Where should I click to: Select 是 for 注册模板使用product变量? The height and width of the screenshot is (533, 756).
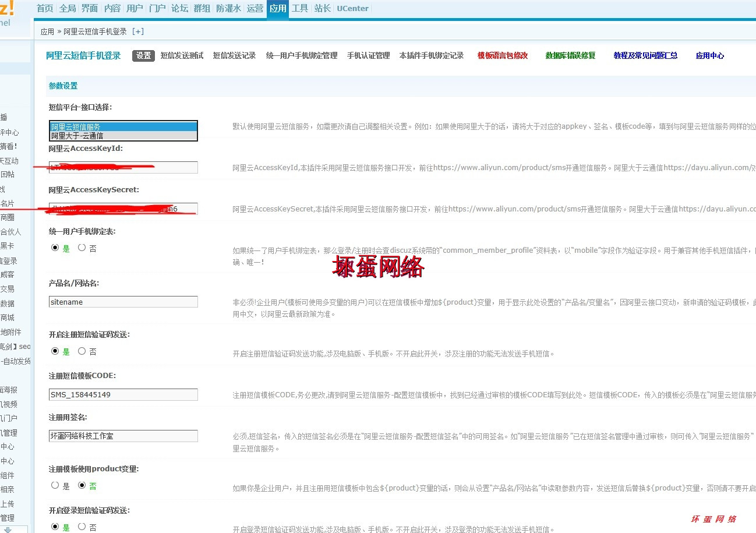[55, 485]
